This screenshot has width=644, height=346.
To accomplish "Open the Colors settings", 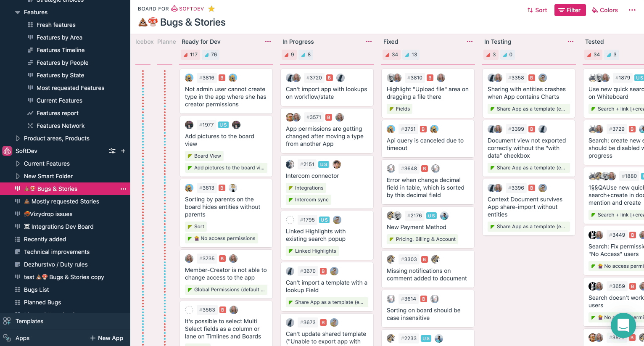I will pyautogui.click(x=604, y=10).
